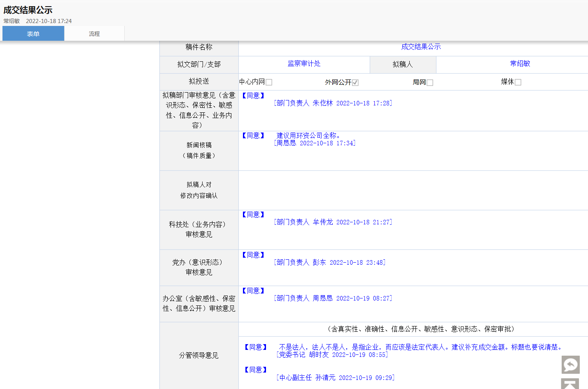The height and width of the screenshot is (389, 588).
Task: Open the 流程 tab
Action: pyautogui.click(x=94, y=34)
